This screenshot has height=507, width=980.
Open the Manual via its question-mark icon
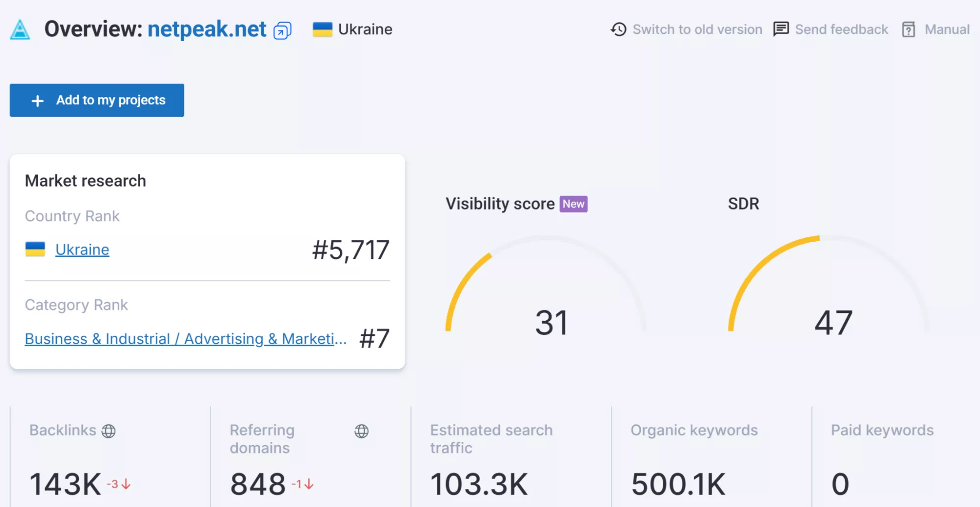coord(909,29)
